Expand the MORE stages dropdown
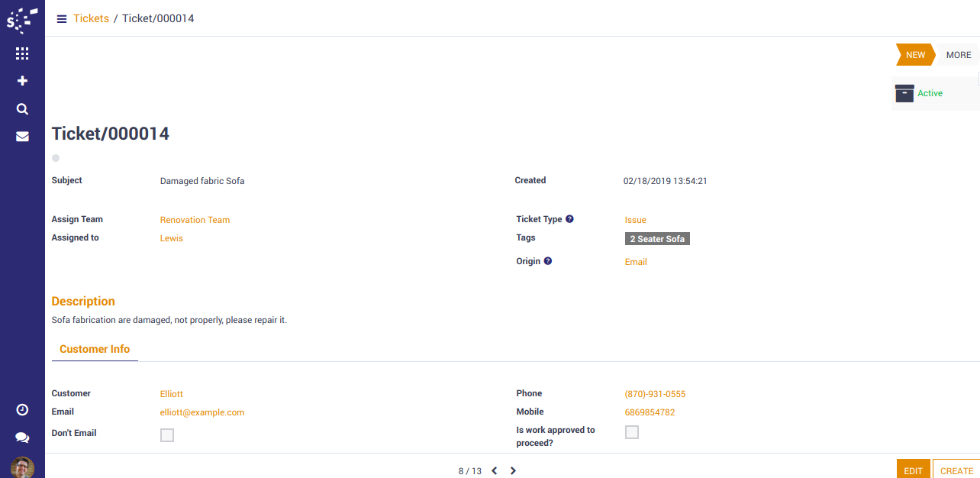Image resolution: width=980 pixels, height=478 pixels. (958, 55)
